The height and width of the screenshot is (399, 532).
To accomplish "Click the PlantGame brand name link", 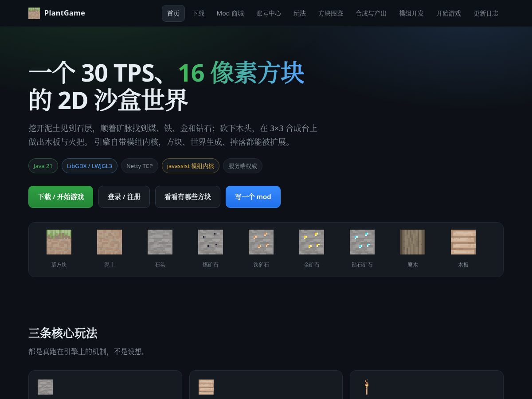I will pos(65,13).
